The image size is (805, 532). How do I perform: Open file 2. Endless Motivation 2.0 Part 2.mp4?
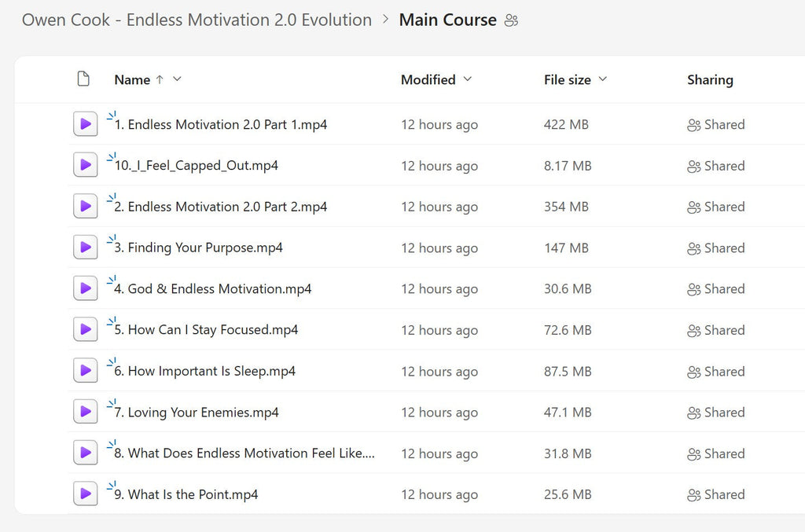coord(221,207)
